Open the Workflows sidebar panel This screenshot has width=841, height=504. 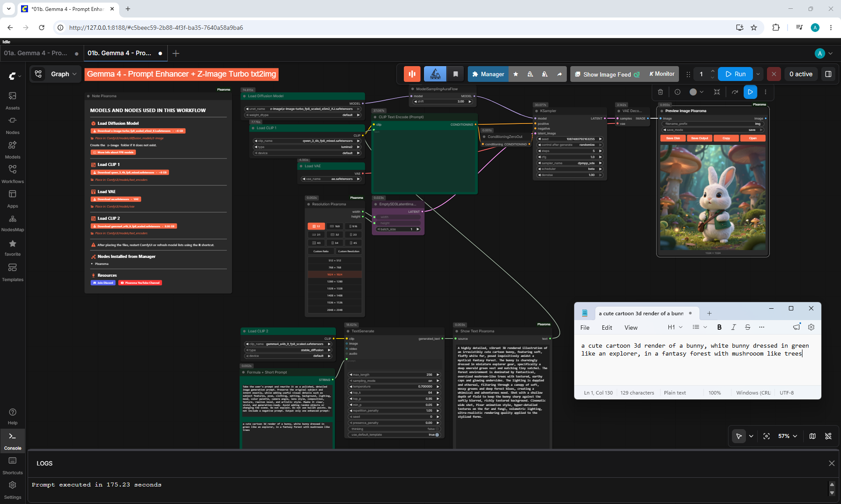click(x=12, y=174)
